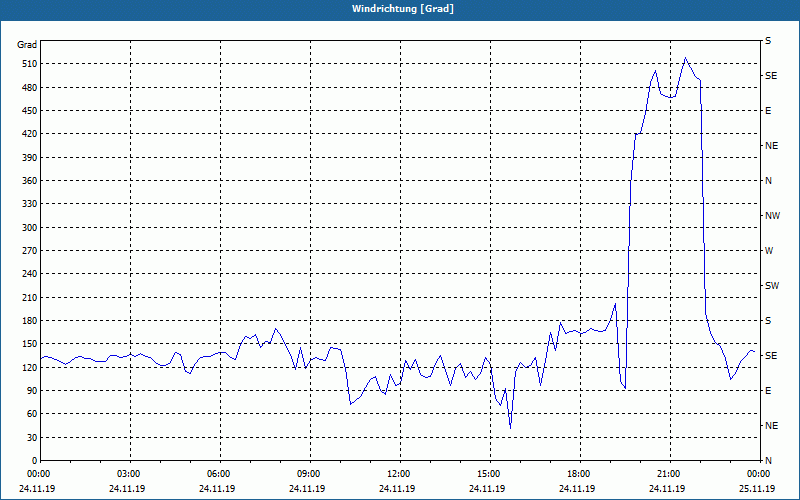Click the 'Grad' unit label on the y-axis
The image size is (800, 500).
(27, 45)
